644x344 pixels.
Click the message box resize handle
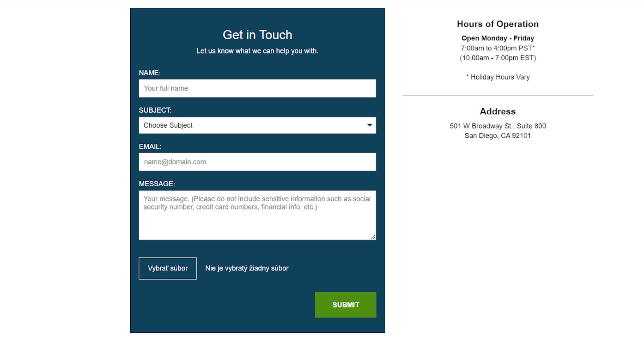tap(373, 237)
